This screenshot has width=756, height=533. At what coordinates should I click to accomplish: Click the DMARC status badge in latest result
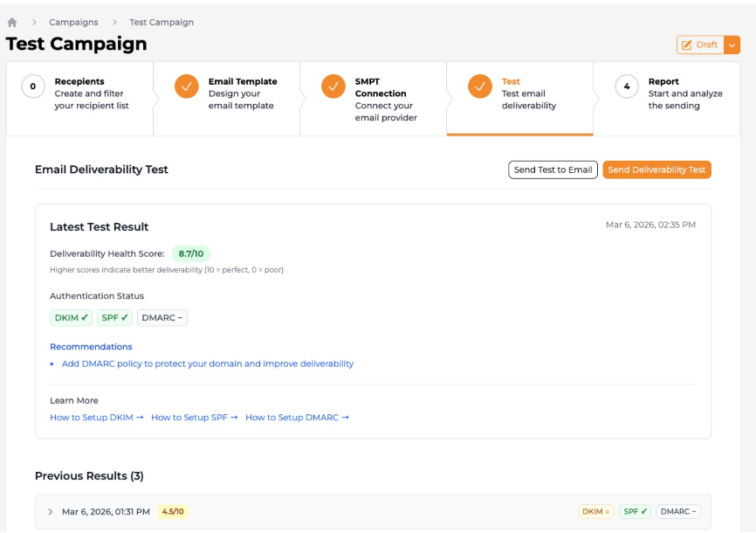pos(162,318)
